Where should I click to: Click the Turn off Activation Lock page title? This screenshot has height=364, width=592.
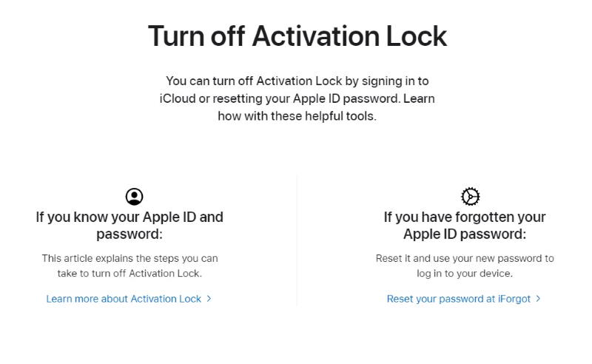tap(297, 36)
